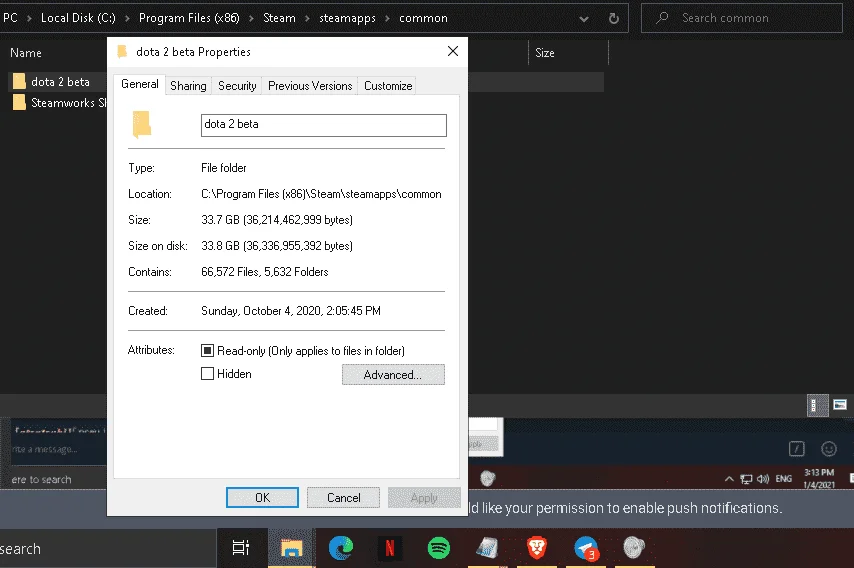This screenshot has width=854, height=568.
Task: Click the ENG language indicator
Action: (783, 479)
